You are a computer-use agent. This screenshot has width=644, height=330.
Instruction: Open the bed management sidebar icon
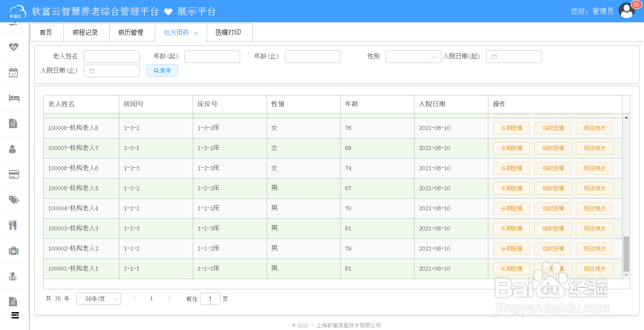point(14,98)
